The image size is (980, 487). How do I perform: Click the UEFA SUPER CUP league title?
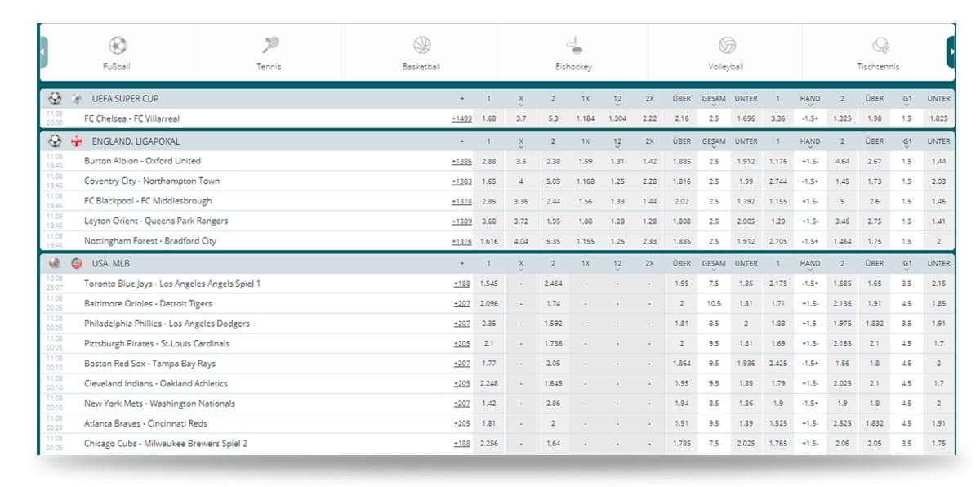click(x=125, y=99)
